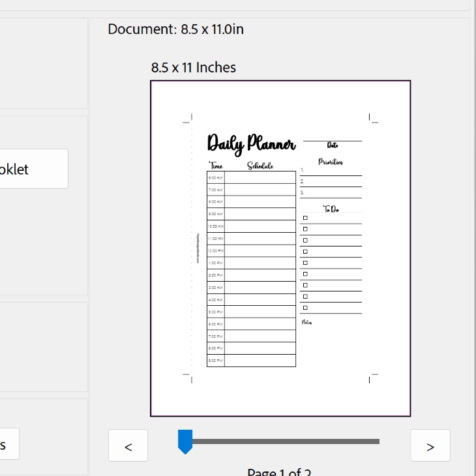The width and height of the screenshot is (476, 476).
Task: Select the partially visible Booklet button
Action: (33, 169)
